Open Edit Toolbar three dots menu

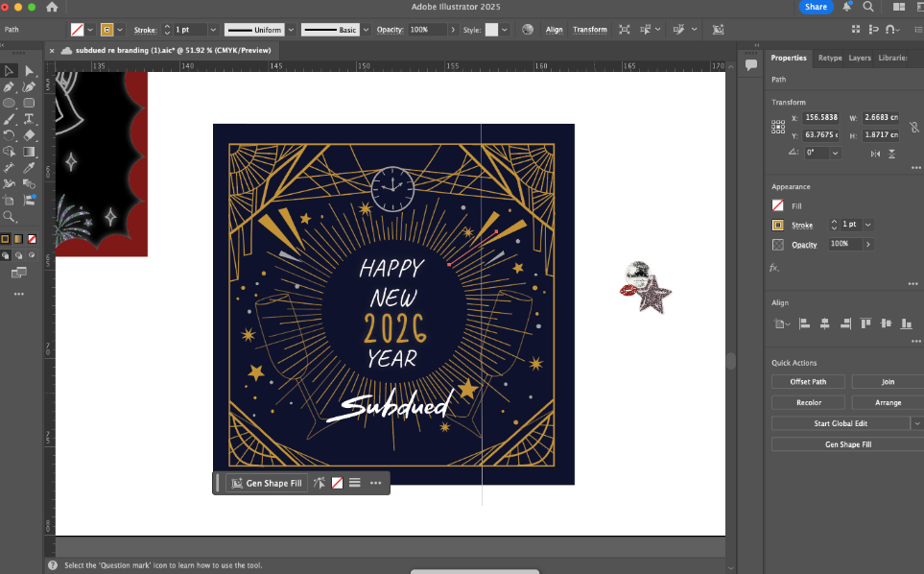tap(19, 294)
